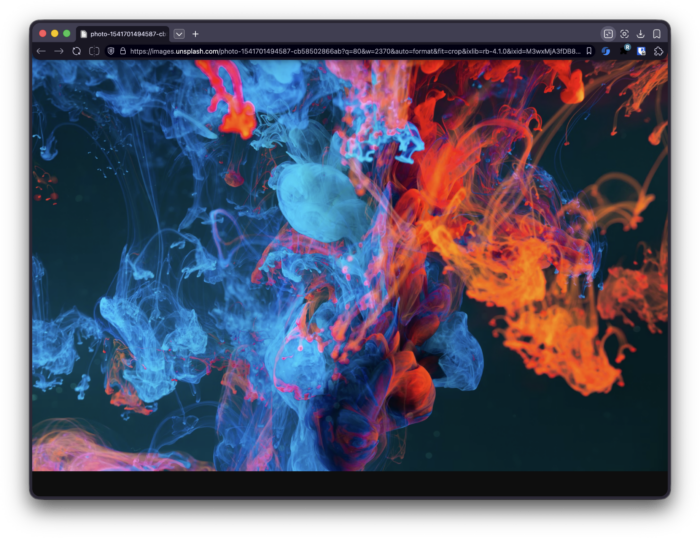Open the shield privacy indicator

tap(111, 51)
